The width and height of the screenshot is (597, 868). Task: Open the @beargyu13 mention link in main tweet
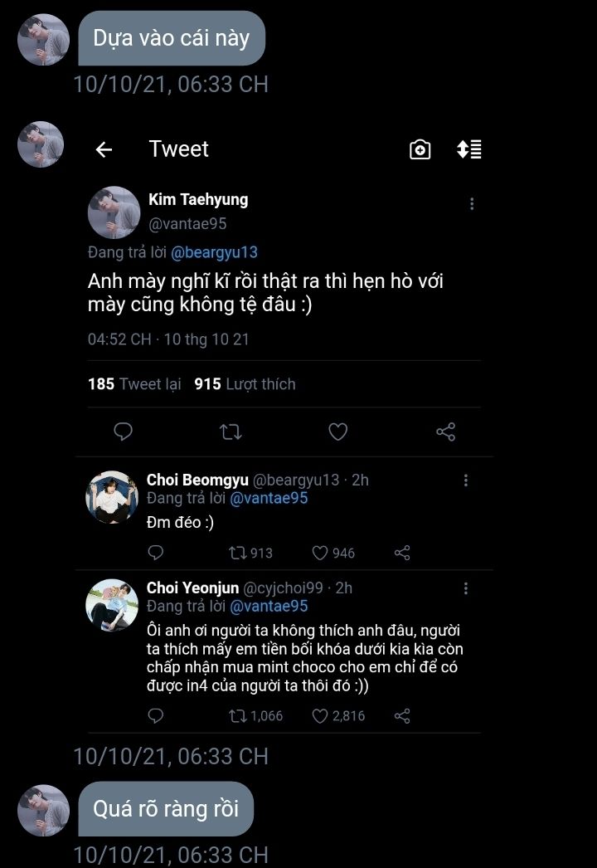(214, 252)
